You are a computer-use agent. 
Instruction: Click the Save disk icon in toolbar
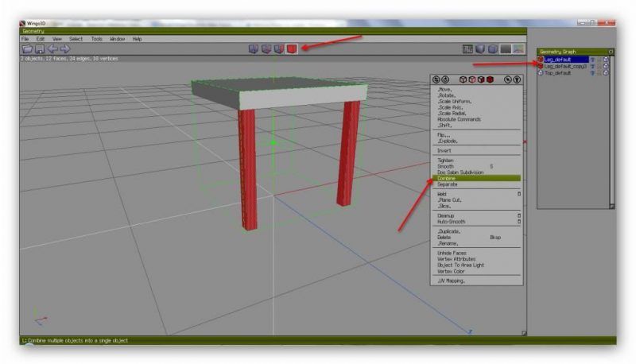[x=39, y=49]
